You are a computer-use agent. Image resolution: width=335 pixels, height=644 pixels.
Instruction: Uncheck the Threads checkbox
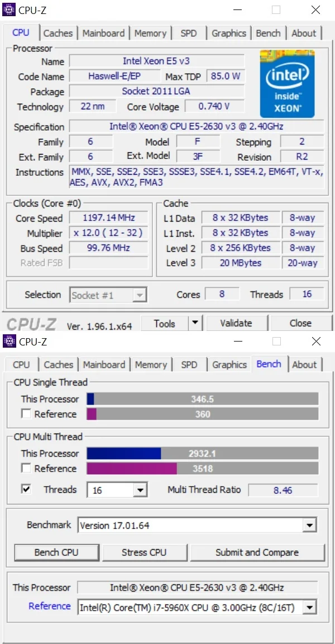pyautogui.click(x=26, y=489)
